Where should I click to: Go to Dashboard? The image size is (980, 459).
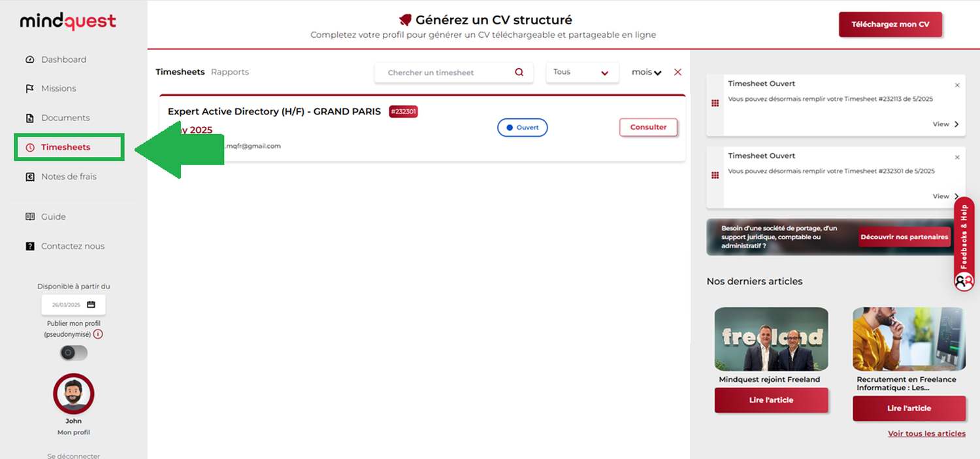[x=63, y=59]
